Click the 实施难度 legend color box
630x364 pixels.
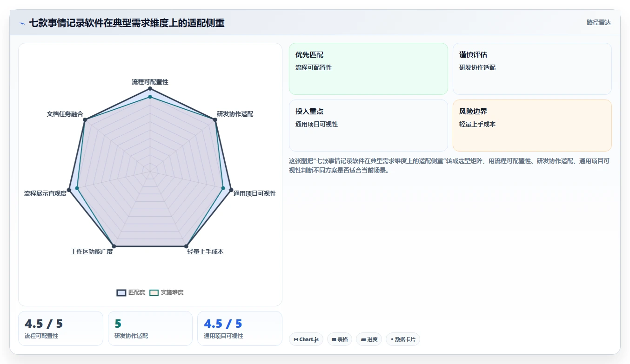tap(154, 292)
